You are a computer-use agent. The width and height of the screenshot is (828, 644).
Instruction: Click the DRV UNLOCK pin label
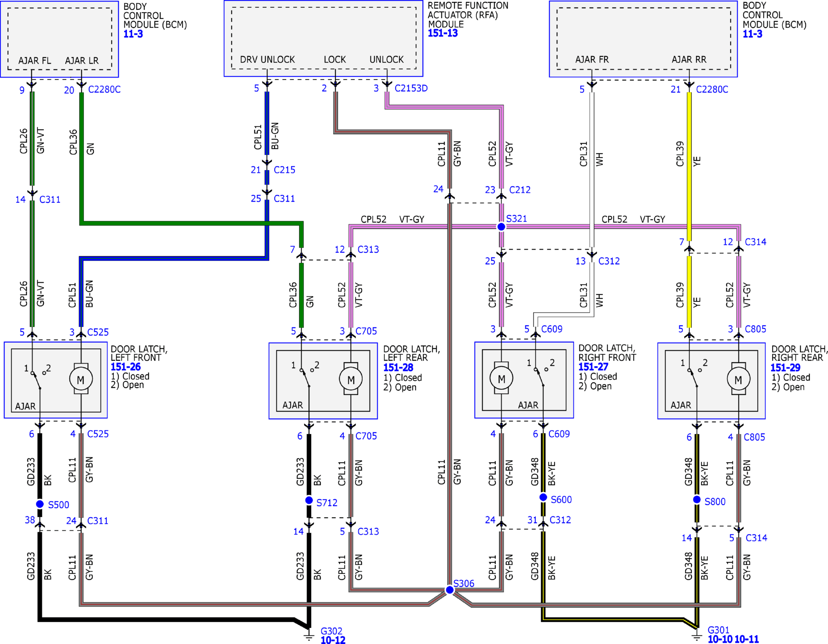pos(267,59)
